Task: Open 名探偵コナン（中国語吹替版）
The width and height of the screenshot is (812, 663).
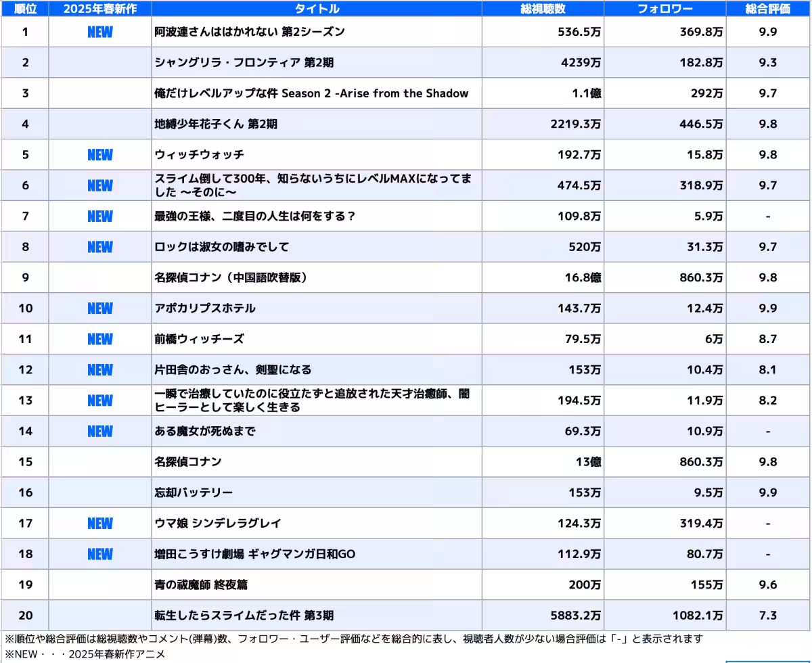Action: click(235, 277)
